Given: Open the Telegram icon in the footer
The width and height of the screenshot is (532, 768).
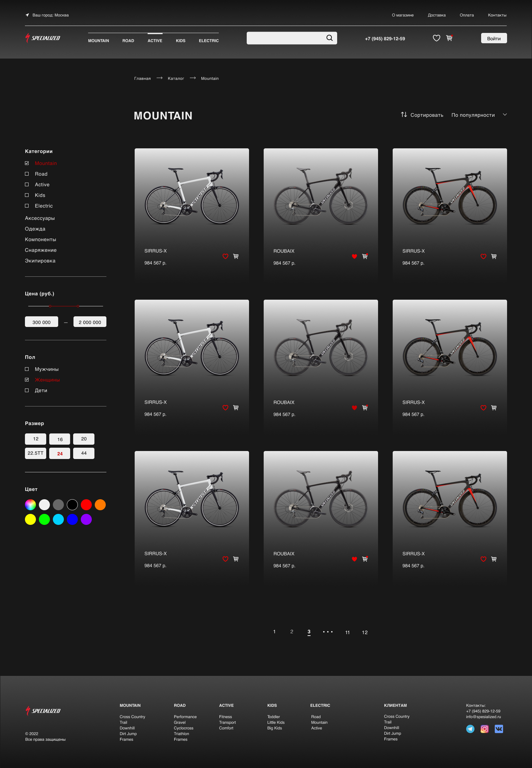Looking at the screenshot, I should (x=470, y=729).
